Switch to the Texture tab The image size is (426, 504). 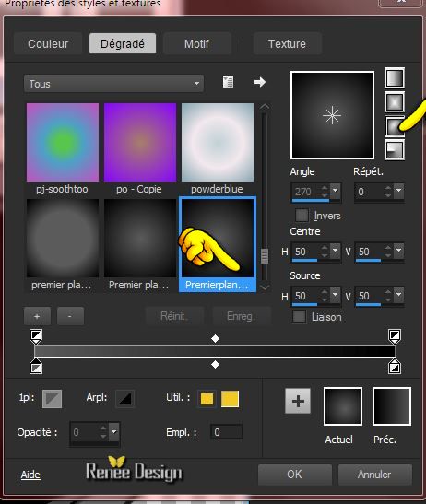tap(287, 43)
